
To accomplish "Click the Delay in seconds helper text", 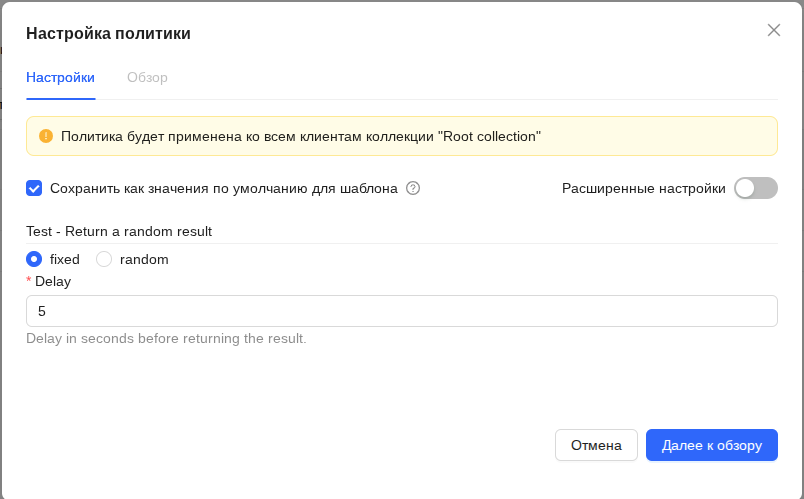I will [166, 338].
